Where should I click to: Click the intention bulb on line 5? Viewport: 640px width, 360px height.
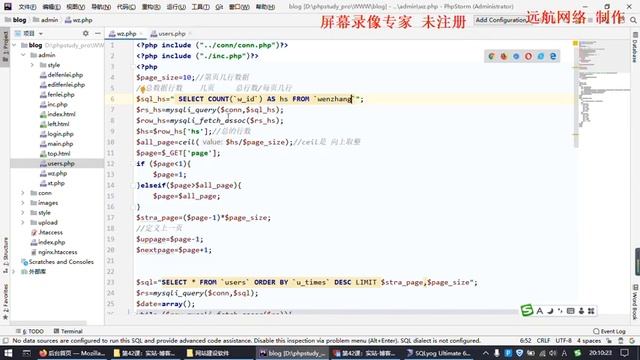[x=142, y=89]
